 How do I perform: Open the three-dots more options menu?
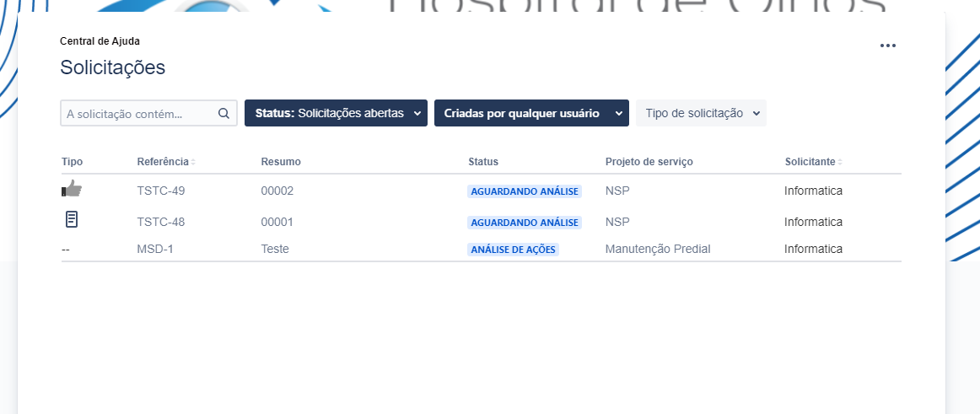pyautogui.click(x=887, y=46)
